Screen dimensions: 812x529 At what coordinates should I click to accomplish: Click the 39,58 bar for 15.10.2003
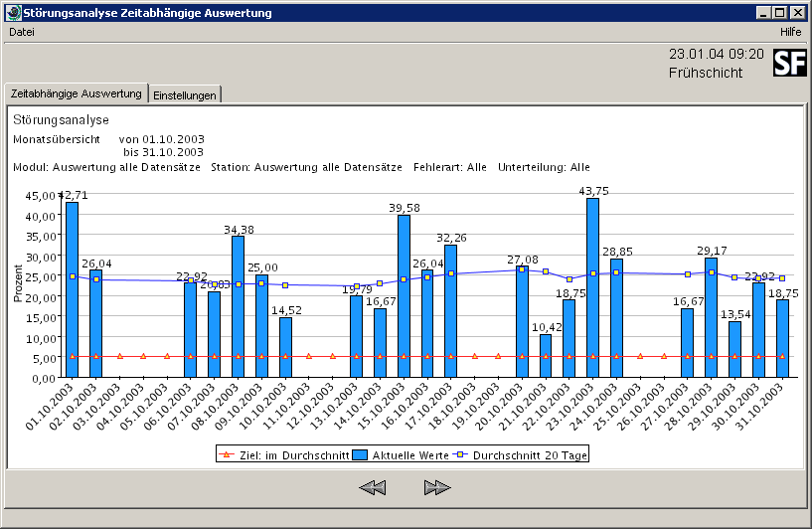coord(404,296)
